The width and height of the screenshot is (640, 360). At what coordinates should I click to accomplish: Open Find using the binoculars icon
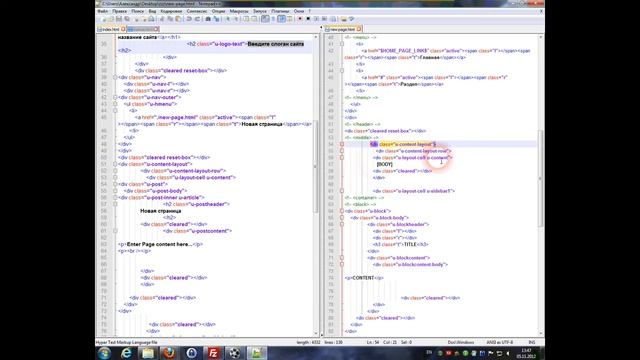click(x=207, y=19)
